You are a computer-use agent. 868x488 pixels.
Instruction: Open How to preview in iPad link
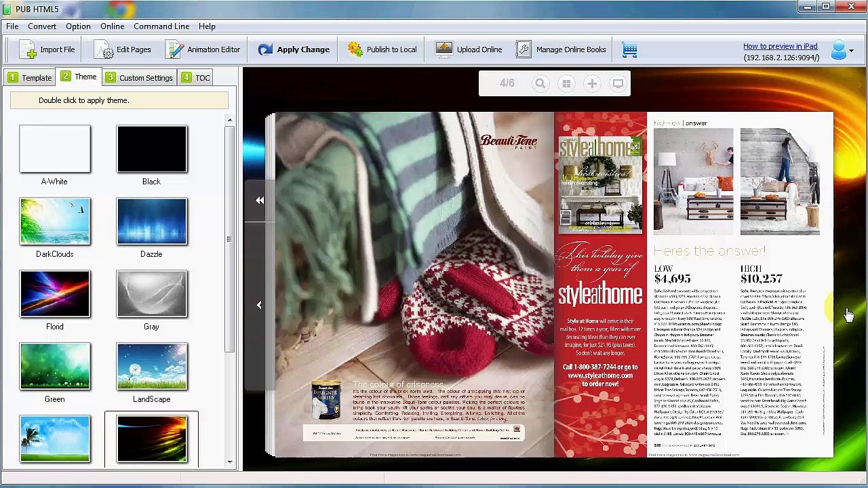tap(780, 46)
